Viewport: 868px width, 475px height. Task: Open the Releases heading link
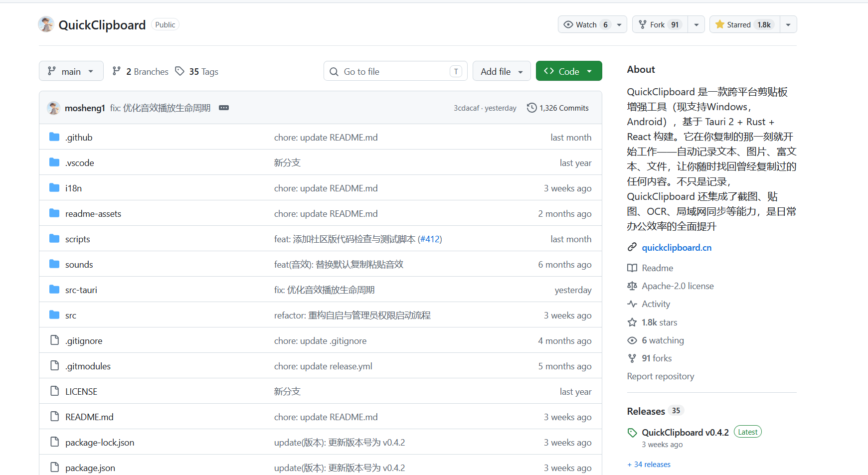(646, 411)
